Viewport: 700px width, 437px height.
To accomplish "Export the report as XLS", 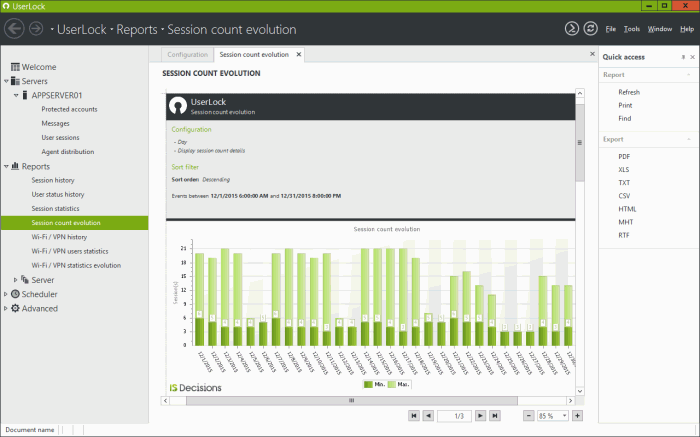I will pyautogui.click(x=624, y=170).
